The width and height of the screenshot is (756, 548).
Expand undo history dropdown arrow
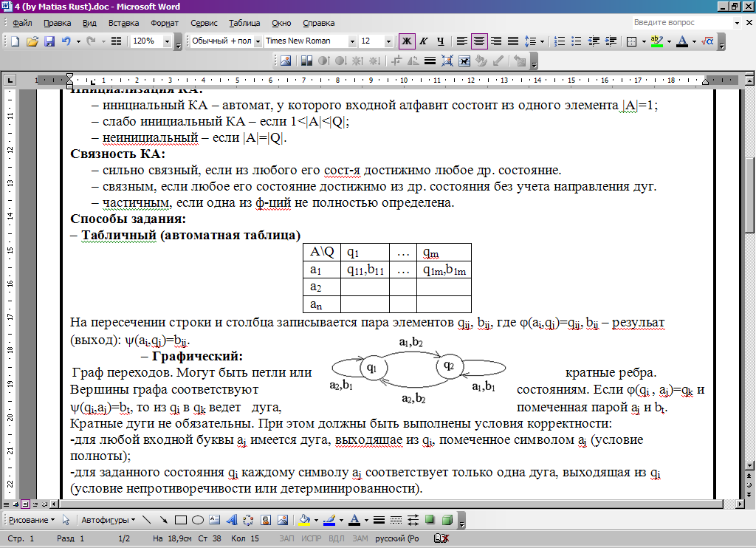[x=78, y=41]
